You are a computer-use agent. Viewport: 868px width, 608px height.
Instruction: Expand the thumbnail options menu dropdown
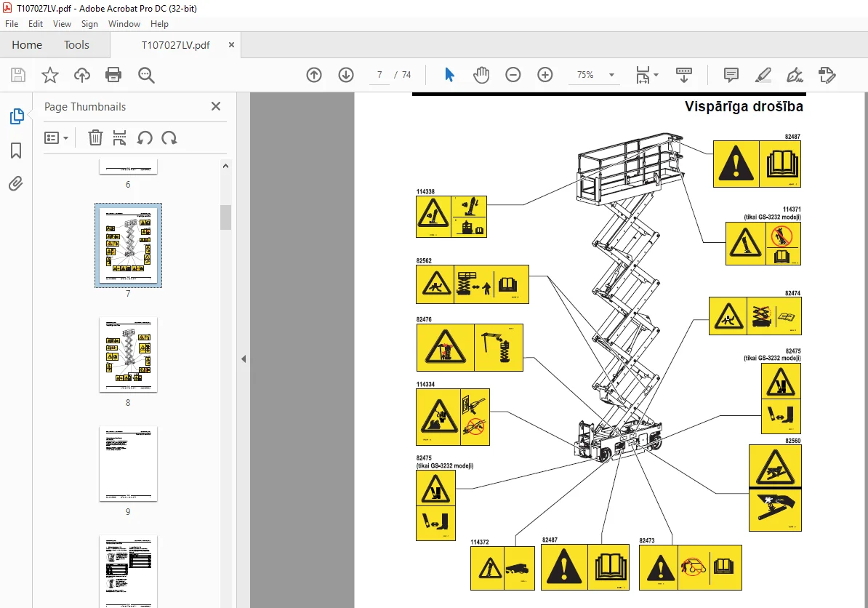57,138
